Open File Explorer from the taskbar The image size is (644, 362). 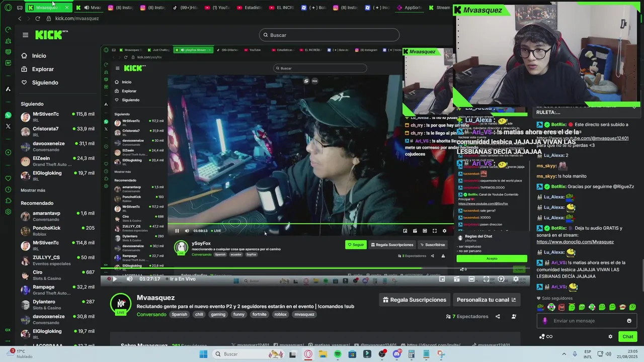pyautogui.click(x=323, y=354)
